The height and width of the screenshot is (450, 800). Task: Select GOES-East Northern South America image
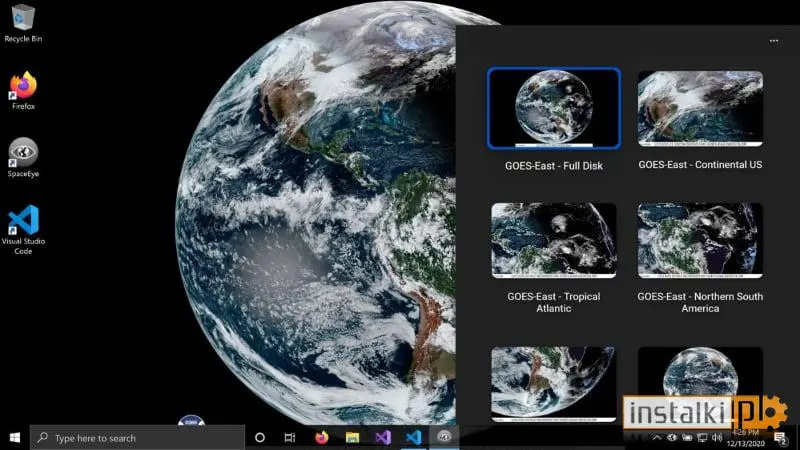[700, 240]
